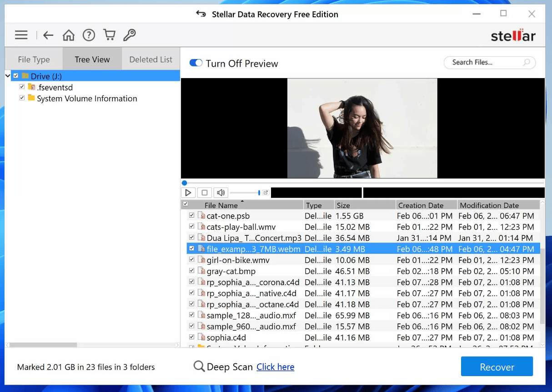The image size is (552, 392).
Task: Click the Deep Scan 'Click here' link
Action: click(x=276, y=367)
